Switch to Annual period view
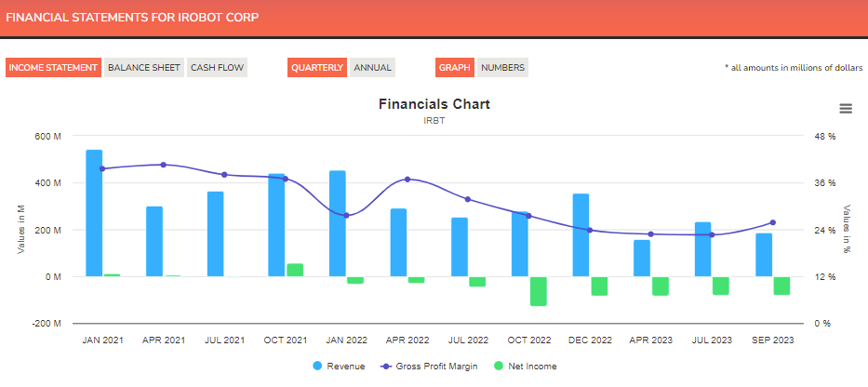The width and height of the screenshot is (868, 387). tap(372, 68)
